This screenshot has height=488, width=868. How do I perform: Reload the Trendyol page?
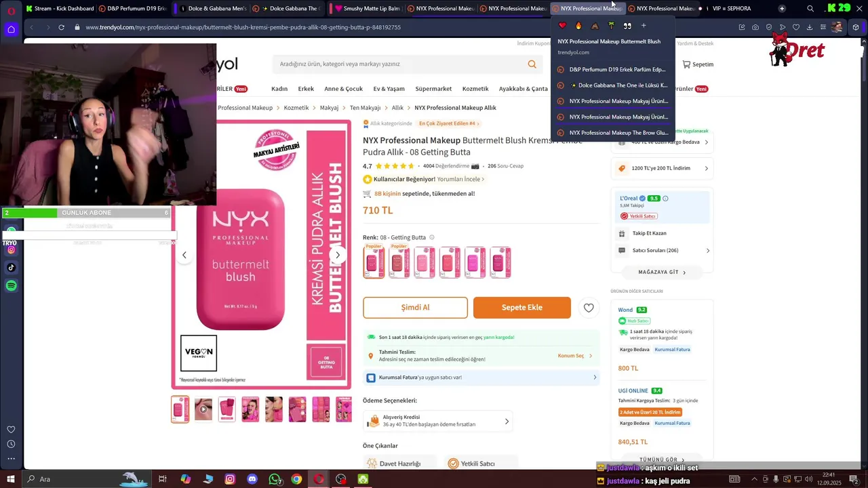click(61, 27)
